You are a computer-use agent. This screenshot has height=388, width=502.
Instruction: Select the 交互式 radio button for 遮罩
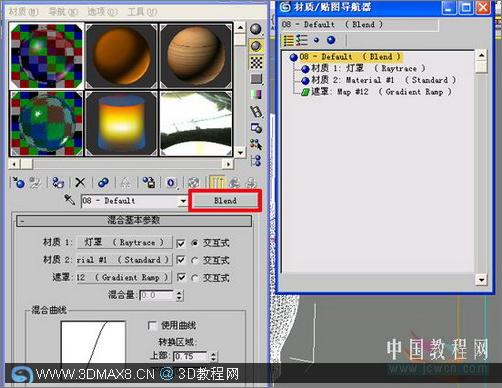point(195,278)
